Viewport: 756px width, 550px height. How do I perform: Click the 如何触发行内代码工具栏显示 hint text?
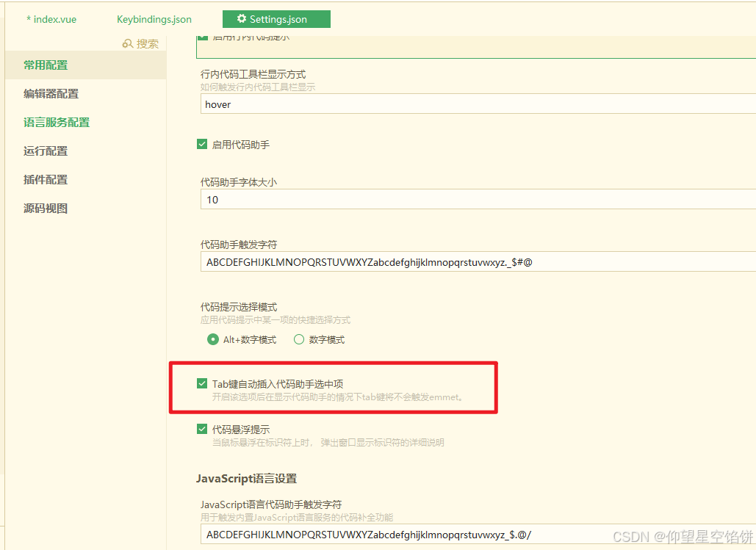[258, 87]
